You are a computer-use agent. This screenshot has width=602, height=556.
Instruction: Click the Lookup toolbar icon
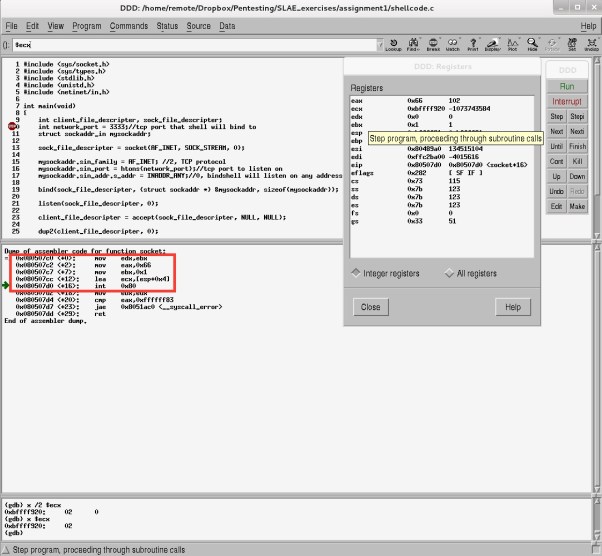point(393,44)
